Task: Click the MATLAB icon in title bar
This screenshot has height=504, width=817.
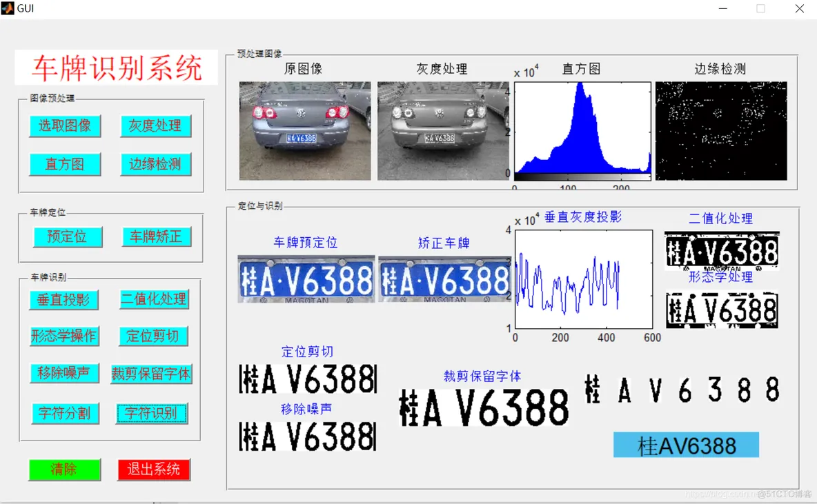Action: [x=8, y=8]
